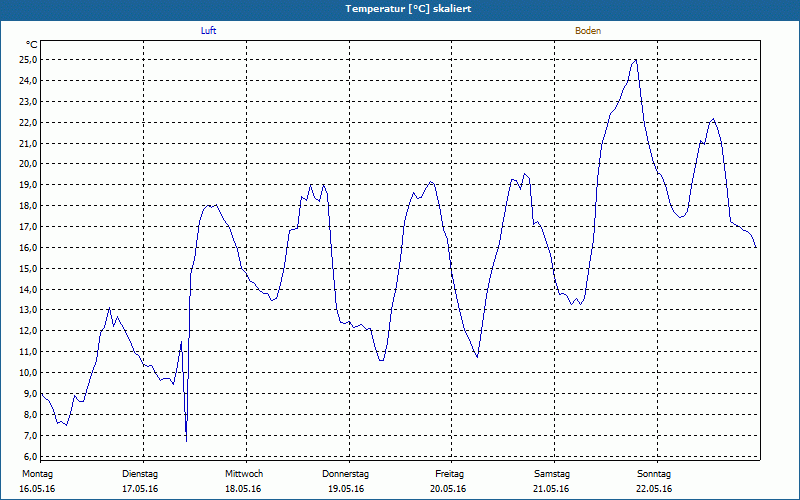
Task: Click the Mittwoch day label
Action: click(244, 474)
